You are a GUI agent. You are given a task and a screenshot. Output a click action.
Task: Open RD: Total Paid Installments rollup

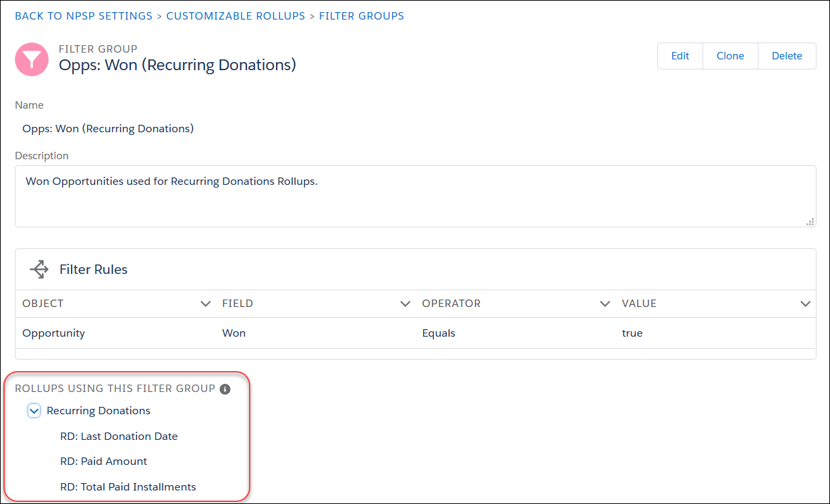[x=128, y=486]
